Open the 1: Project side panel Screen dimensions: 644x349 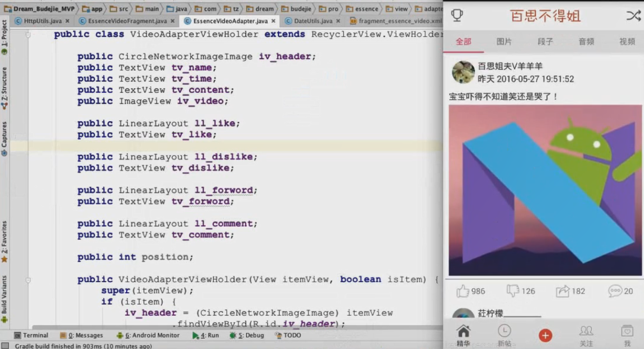4,37
